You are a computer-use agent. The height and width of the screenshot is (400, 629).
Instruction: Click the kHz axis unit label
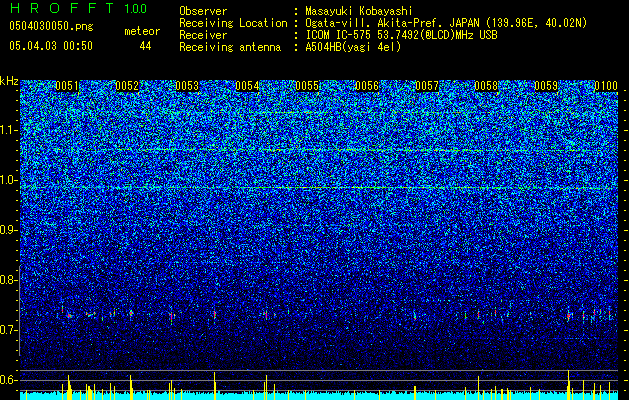pos(9,81)
